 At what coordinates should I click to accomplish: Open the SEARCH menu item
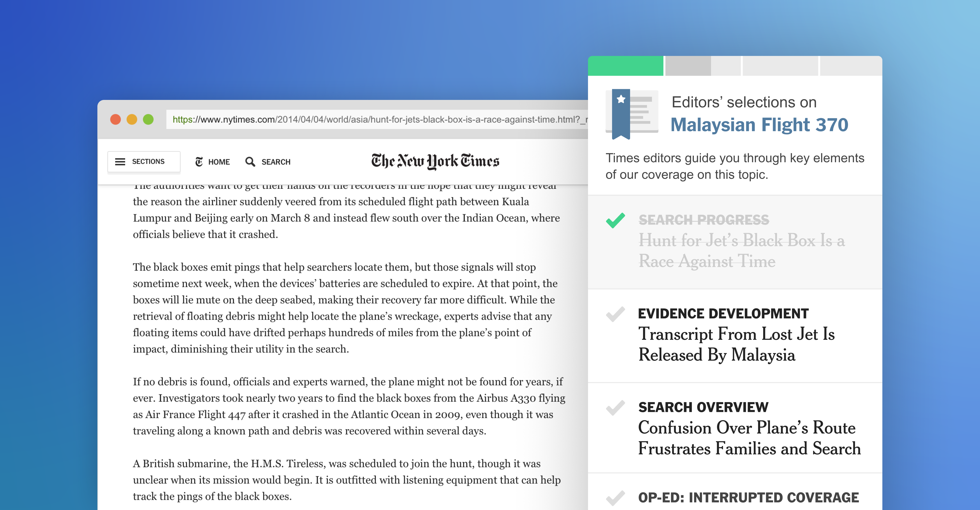[275, 162]
